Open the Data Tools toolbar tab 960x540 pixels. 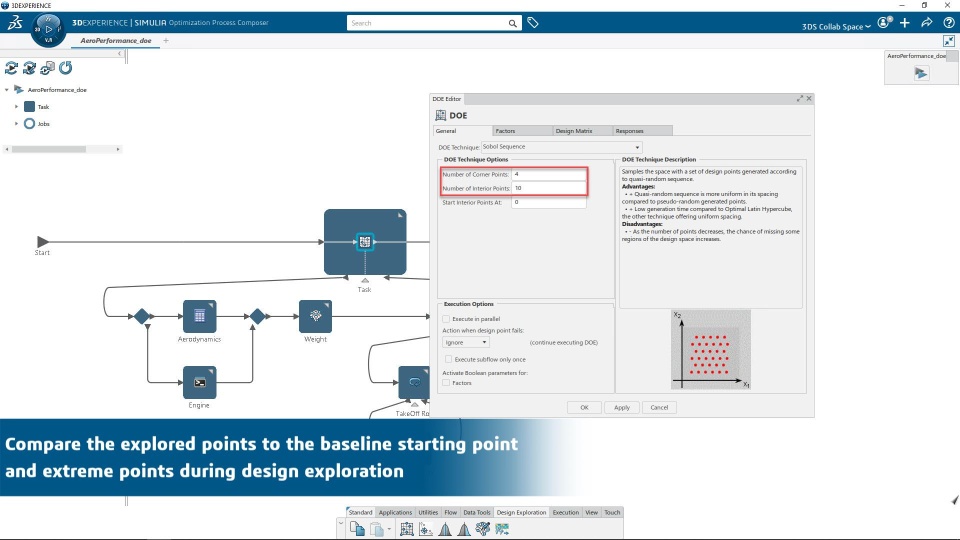click(476, 512)
